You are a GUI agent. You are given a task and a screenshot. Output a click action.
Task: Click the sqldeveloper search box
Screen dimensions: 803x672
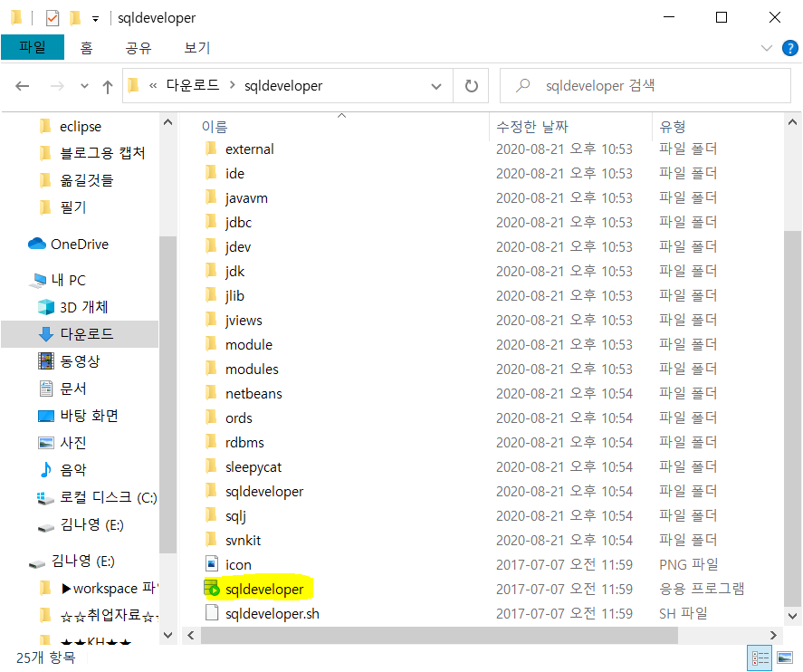[x=645, y=85]
